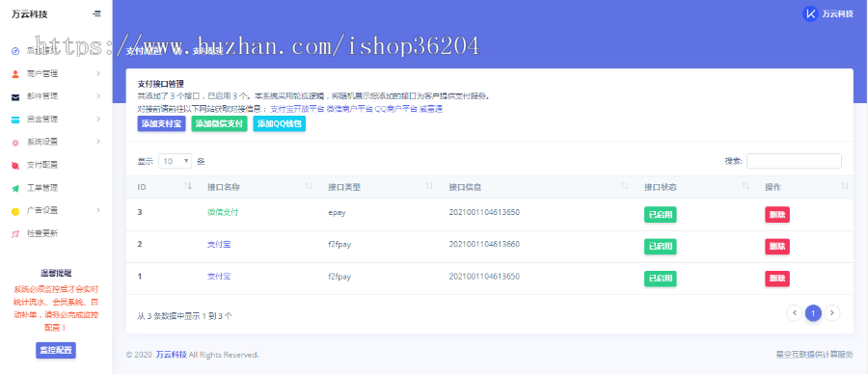Expand the 商户管理 submenu chevron
The height and width of the screenshot is (374, 868).
(x=98, y=73)
